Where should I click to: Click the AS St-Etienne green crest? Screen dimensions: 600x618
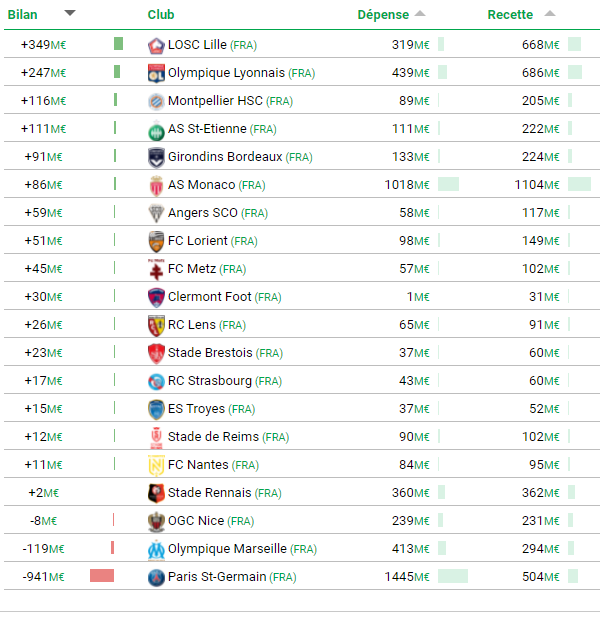click(x=155, y=129)
